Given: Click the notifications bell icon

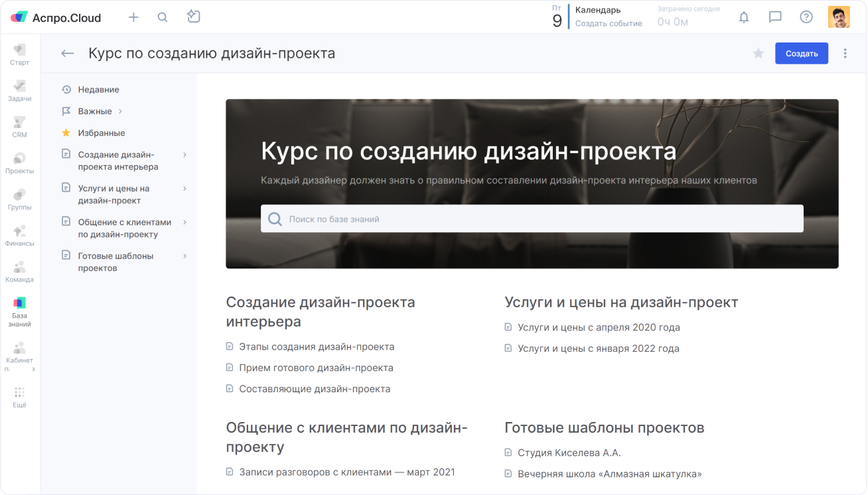Looking at the screenshot, I should (744, 17).
